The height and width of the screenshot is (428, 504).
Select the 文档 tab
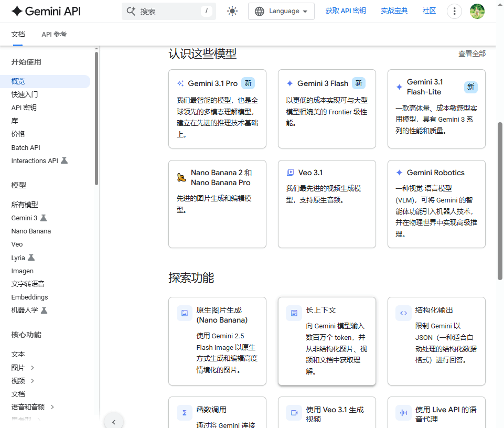(x=18, y=34)
